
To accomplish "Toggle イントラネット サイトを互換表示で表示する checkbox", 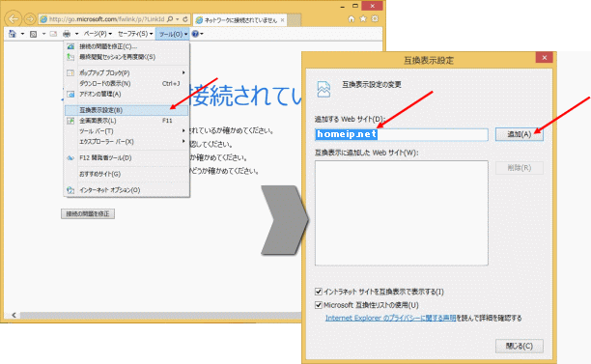I will point(319,292).
